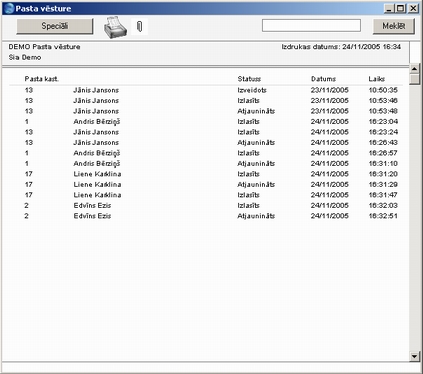Click the 'Pasta kast.' column header

[42, 79]
